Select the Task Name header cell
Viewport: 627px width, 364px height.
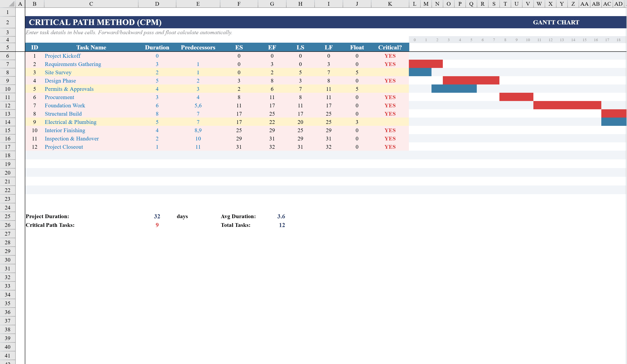click(x=91, y=47)
